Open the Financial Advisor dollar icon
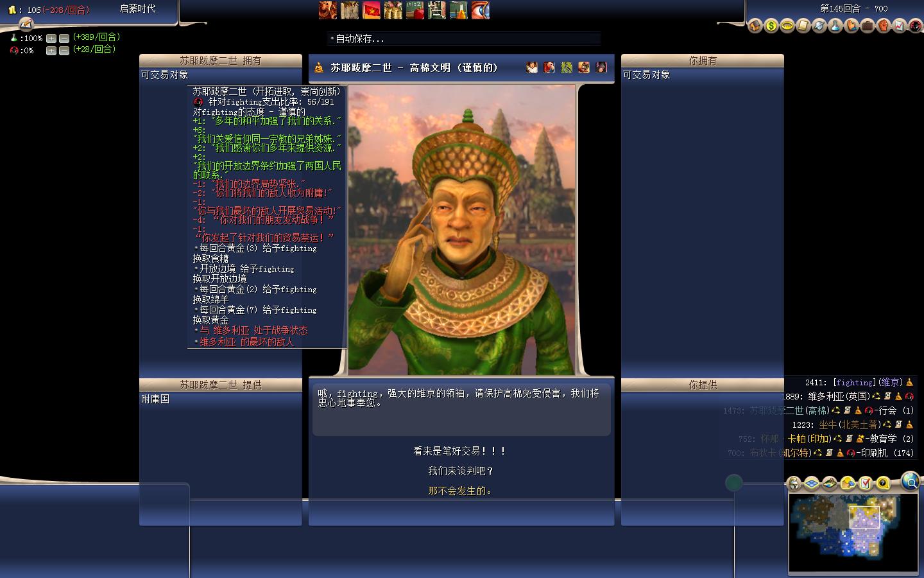 (x=771, y=26)
